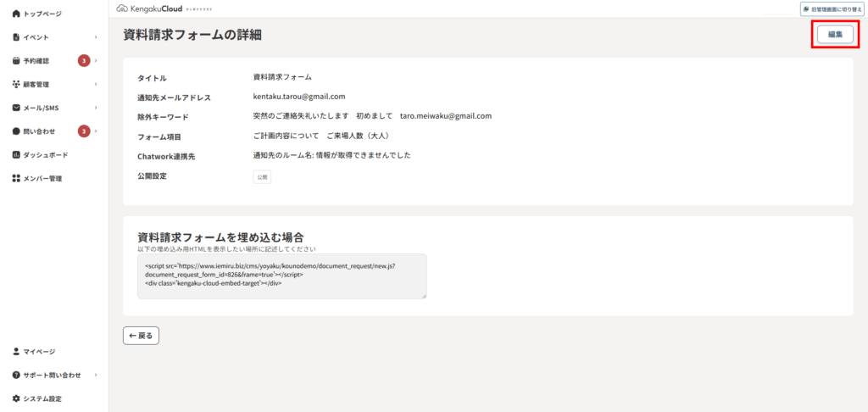Viewport: 868px width, 412px height.
Task: Click the form item ご来場人数（大人）
Action: point(361,136)
